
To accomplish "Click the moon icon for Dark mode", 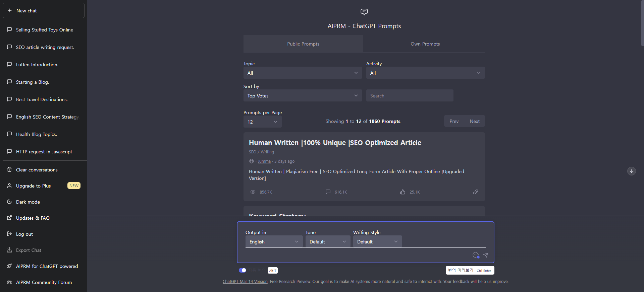I will point(9,202).
